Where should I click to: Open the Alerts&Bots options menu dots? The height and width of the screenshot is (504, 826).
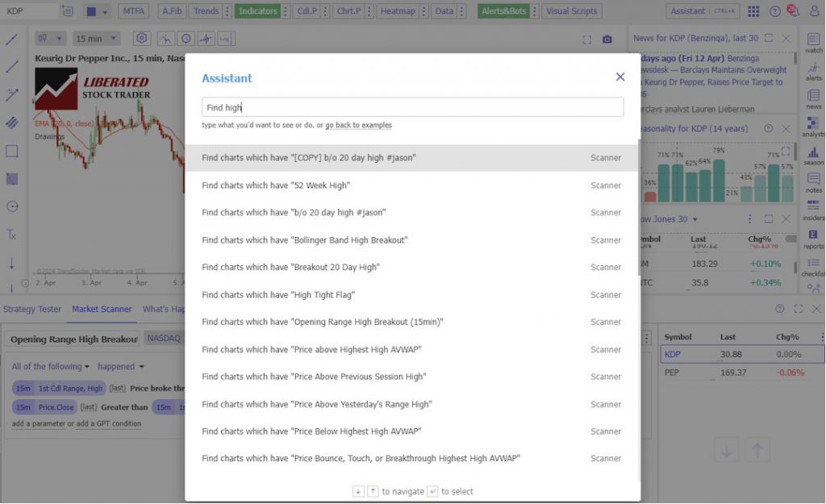click(x=534, y=11)
